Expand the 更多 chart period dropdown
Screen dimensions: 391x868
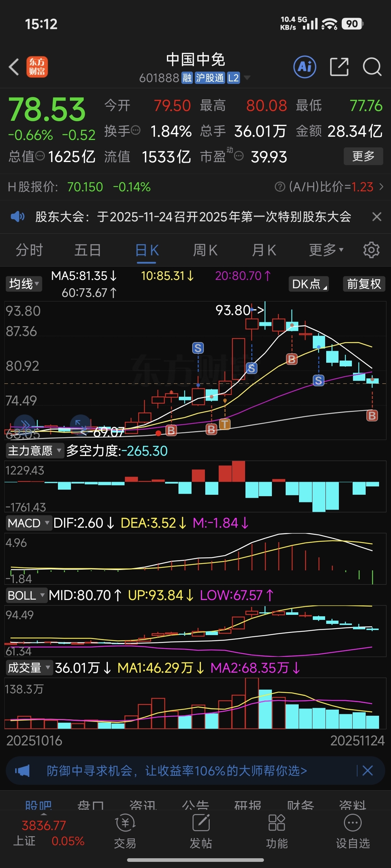(326, 250)
